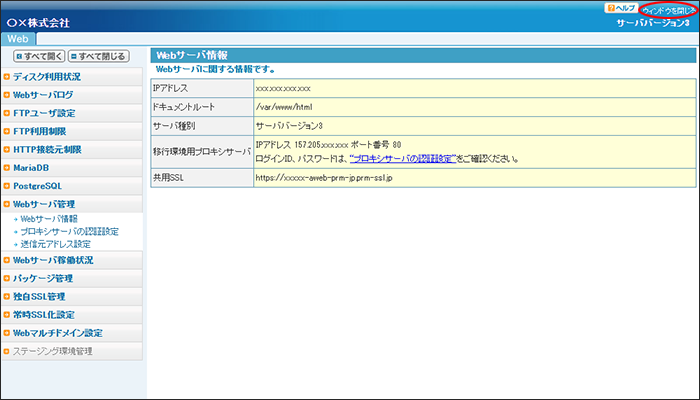Open 送信元アドレス設定 submenu item
Screen dimensions: 700x400
(55, 243)
